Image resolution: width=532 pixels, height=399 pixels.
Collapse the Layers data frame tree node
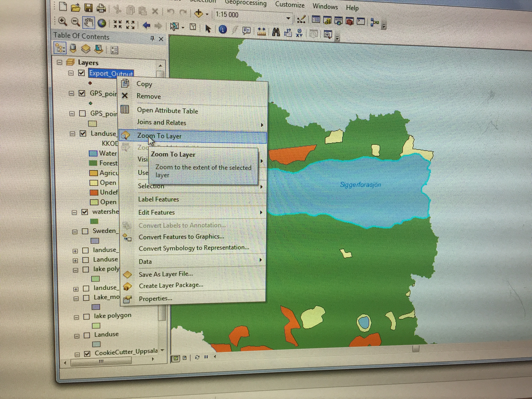click(x=59, y=63)
